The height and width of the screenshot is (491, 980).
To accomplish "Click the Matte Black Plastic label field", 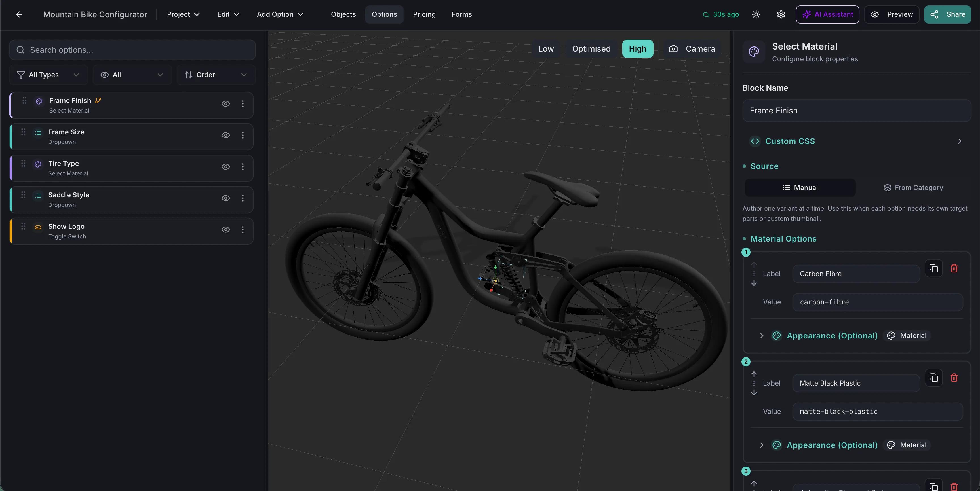I will click(x=856, y=383).
